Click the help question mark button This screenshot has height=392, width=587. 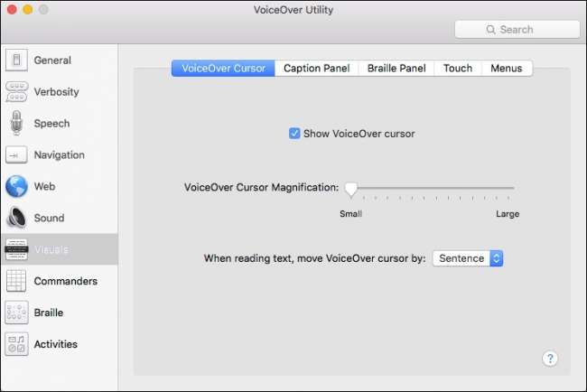click(x=549, y=359)
